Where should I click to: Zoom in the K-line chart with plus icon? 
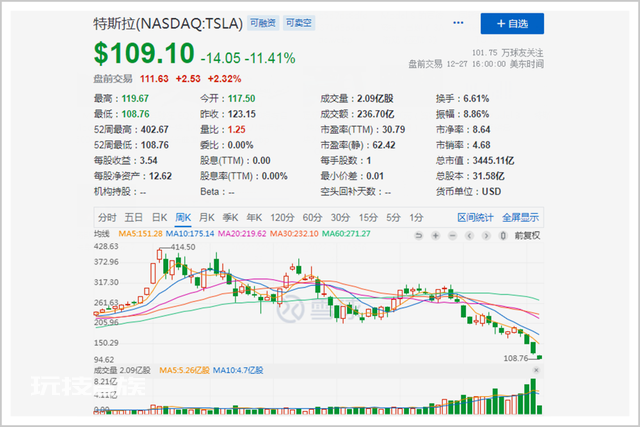(436, 236)
